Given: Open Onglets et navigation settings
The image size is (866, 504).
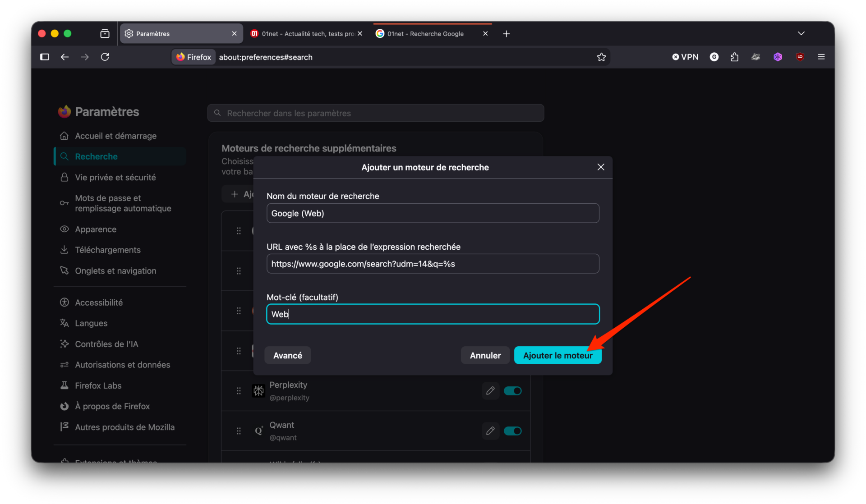Looking at the screenshot, I should pos(120,270).
